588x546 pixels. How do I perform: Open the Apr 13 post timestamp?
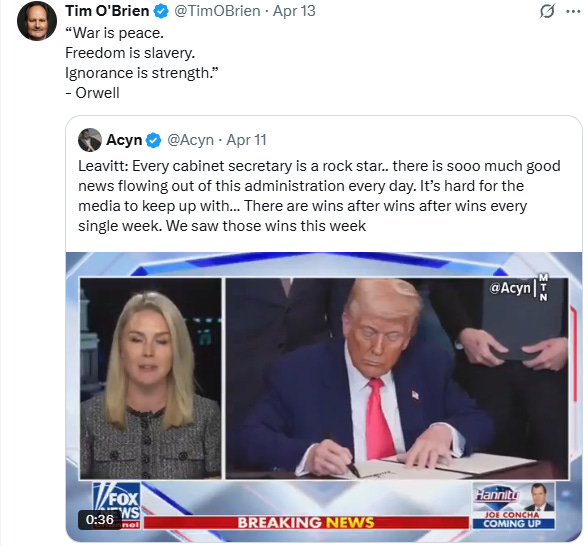tap(294, 11)
